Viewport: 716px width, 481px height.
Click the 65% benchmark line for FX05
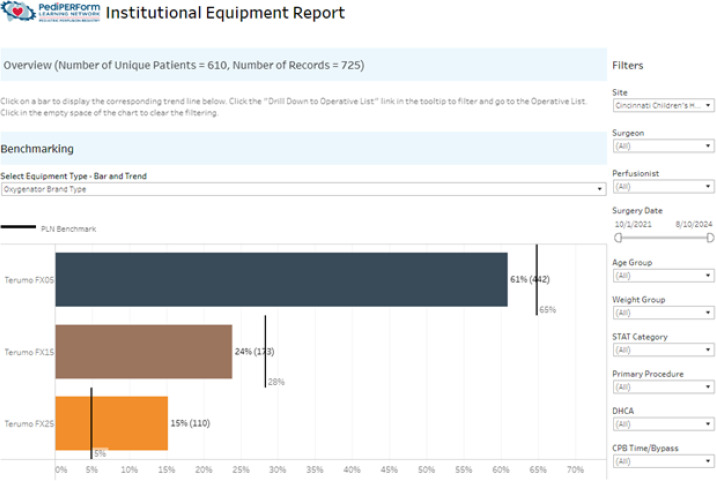(x=537, y=280)
